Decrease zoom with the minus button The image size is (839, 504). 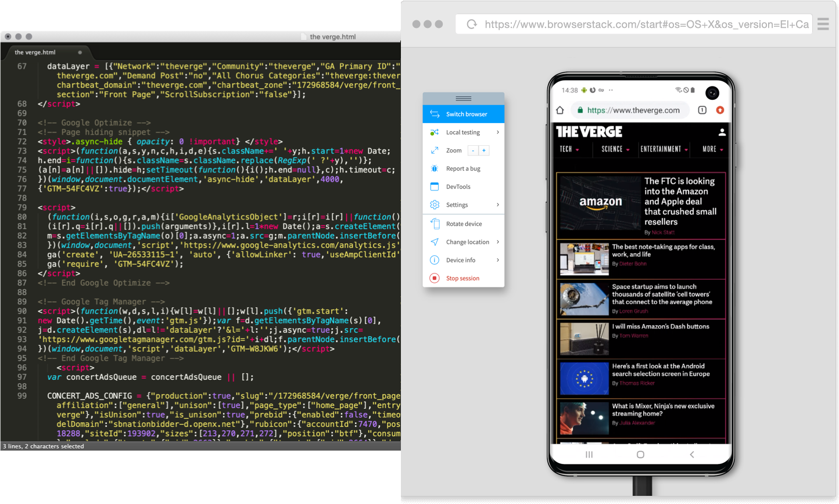pos(473,150)
